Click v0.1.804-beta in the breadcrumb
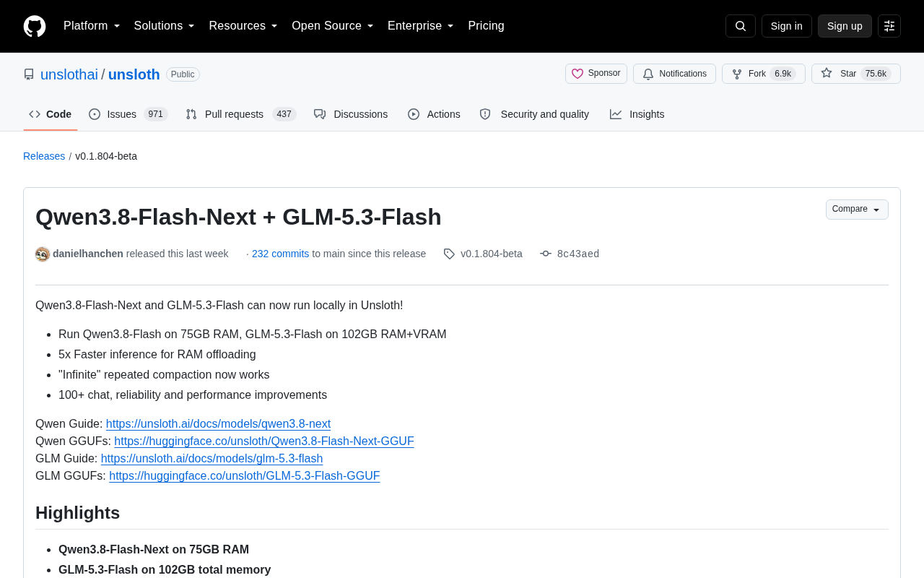 (x=106, y=156)
